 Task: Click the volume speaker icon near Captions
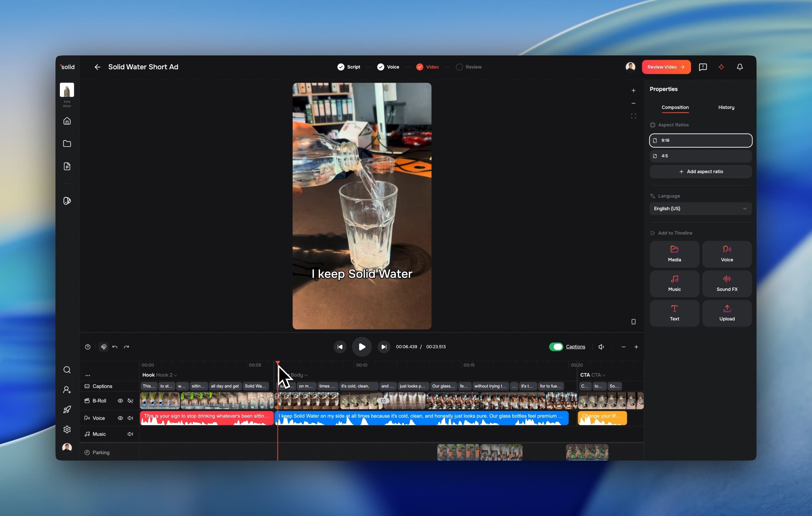coord(601,347)
